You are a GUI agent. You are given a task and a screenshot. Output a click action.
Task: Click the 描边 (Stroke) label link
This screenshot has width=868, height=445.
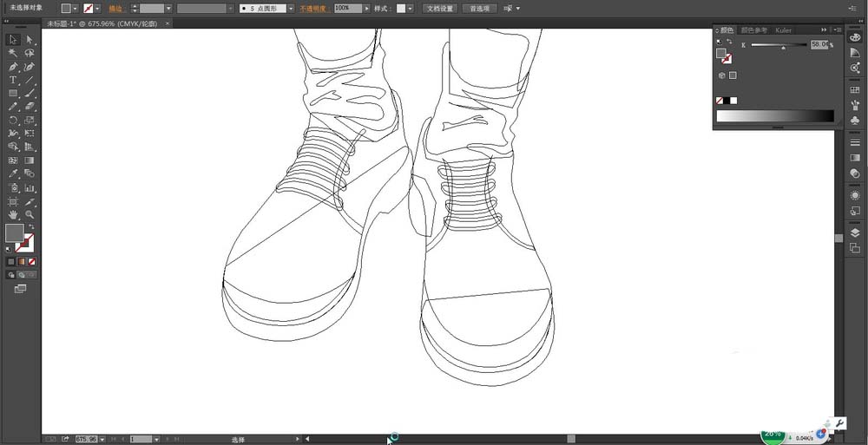click(x=115, y=9)
